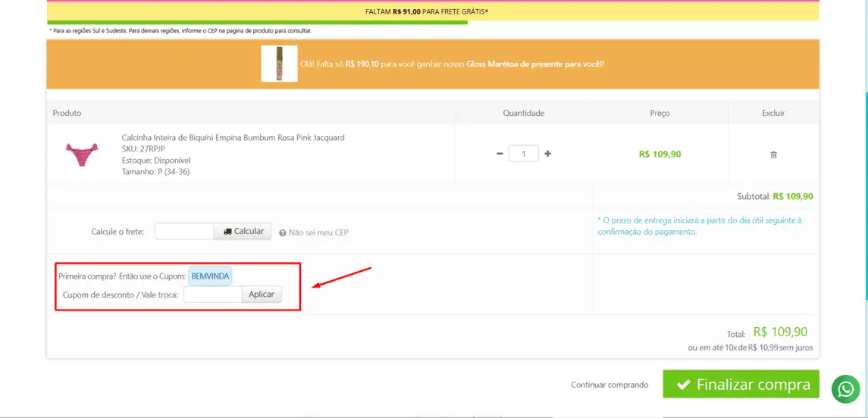868x418 pixels.
Task: Click the Gloss gift image in orange banner
Action: 279,64
